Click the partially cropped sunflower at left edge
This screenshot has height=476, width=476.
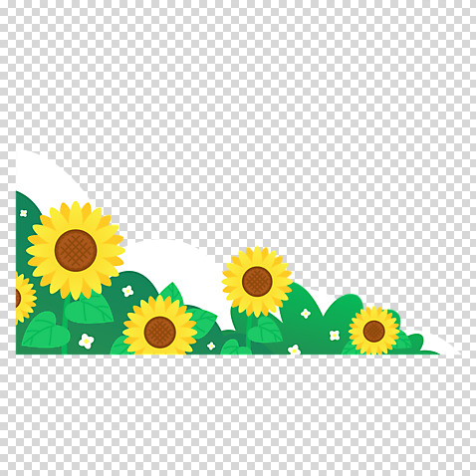(25, 298)
